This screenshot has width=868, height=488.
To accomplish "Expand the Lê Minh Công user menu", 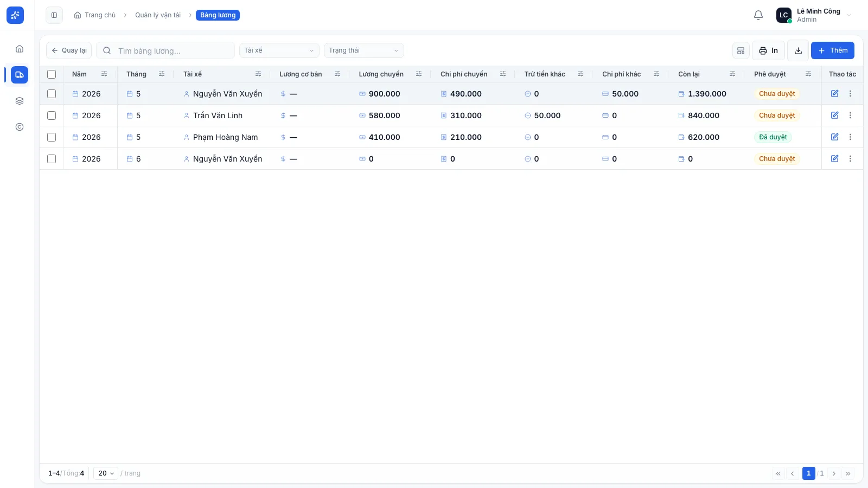I will tap(814, 15).
